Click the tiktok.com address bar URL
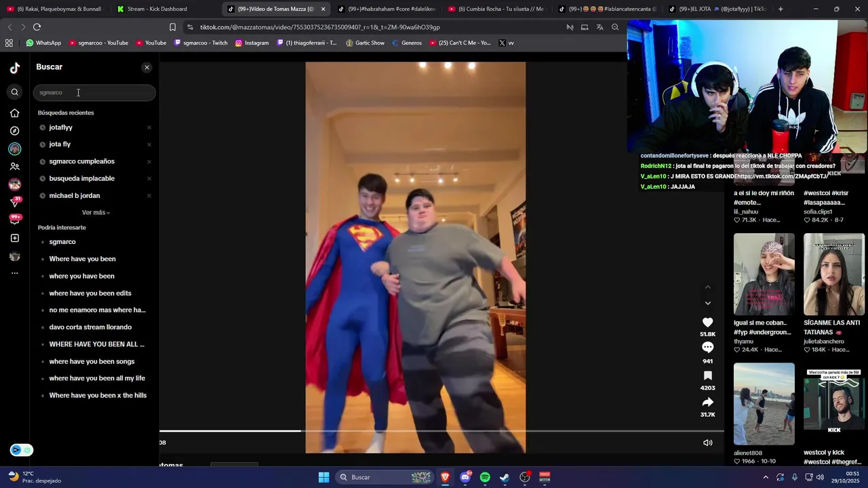This screenshot has width=868, height=488. (x=320, y=27)
